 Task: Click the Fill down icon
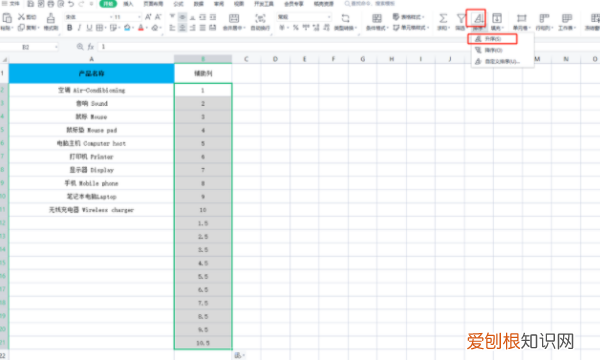[x=496, y=18]
